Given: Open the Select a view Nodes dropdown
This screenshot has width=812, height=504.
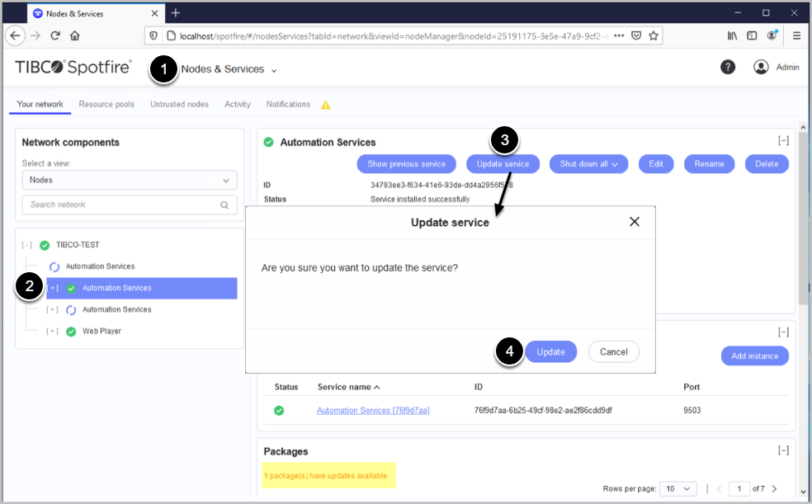Looking at the screenshot, I should [x=130, y=180].
